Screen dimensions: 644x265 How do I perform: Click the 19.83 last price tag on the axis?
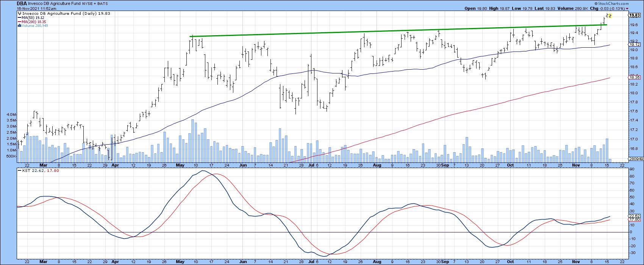[x=634, y=16]
